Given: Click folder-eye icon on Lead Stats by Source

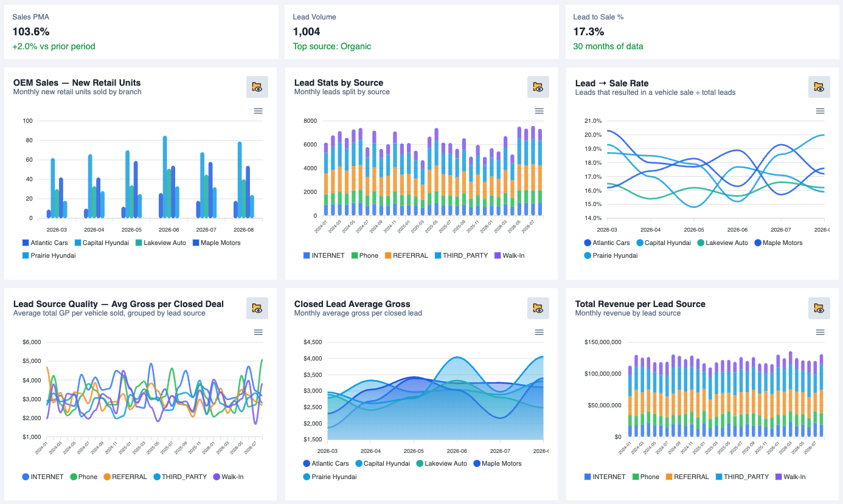Looking at the screenshot, I should click(538, 87).
